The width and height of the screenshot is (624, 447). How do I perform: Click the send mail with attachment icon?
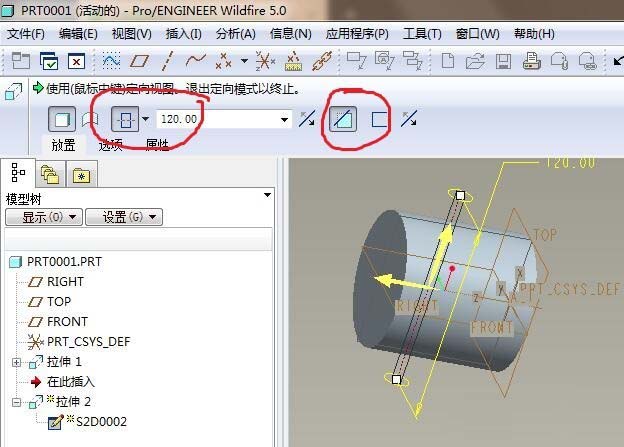[559, 61]
